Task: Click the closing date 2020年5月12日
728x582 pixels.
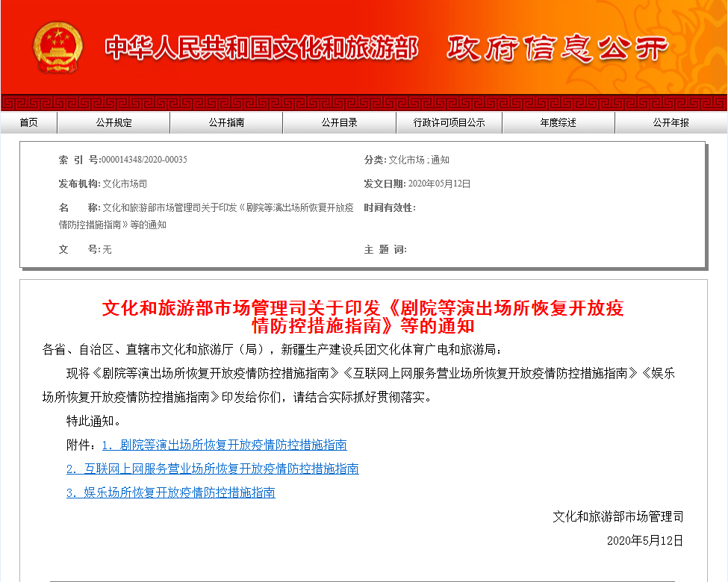Action: coord(644,540)
